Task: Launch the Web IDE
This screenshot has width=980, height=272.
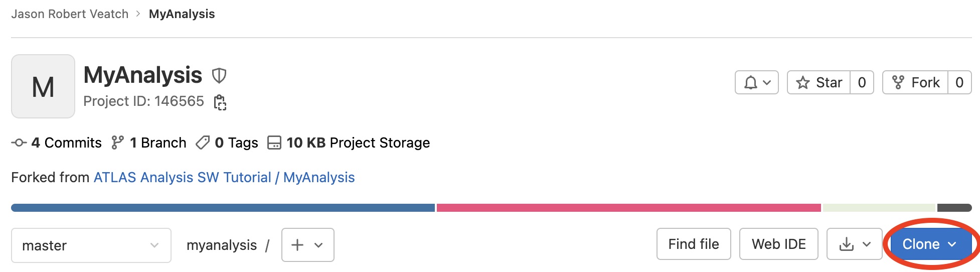Action: click(x=778, y=244)
